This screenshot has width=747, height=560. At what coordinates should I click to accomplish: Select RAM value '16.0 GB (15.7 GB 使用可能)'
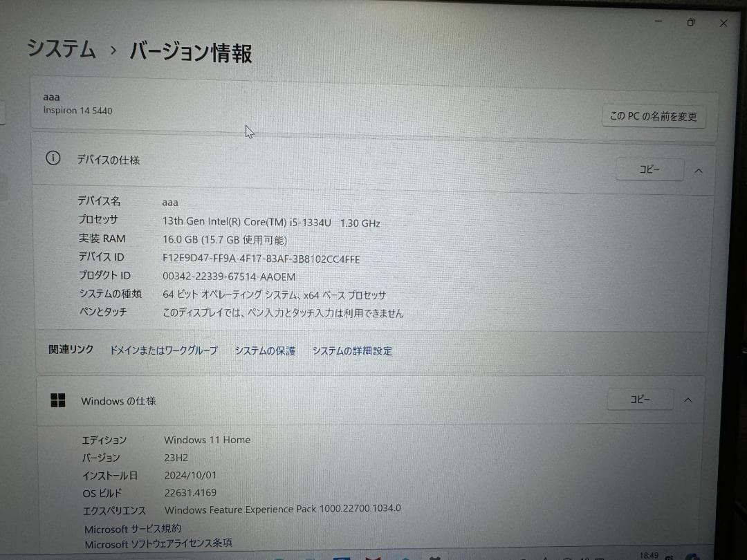tap(225, 240)
